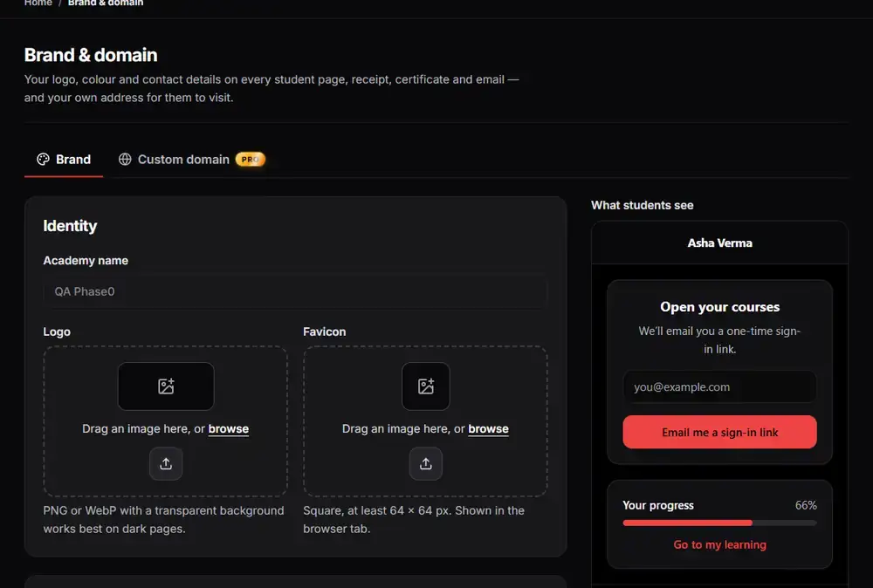Viewport: 873px width, 588px height.
Task: Click the browse link under Favicon
Action: pyautogui.click(x=488, y=429)
